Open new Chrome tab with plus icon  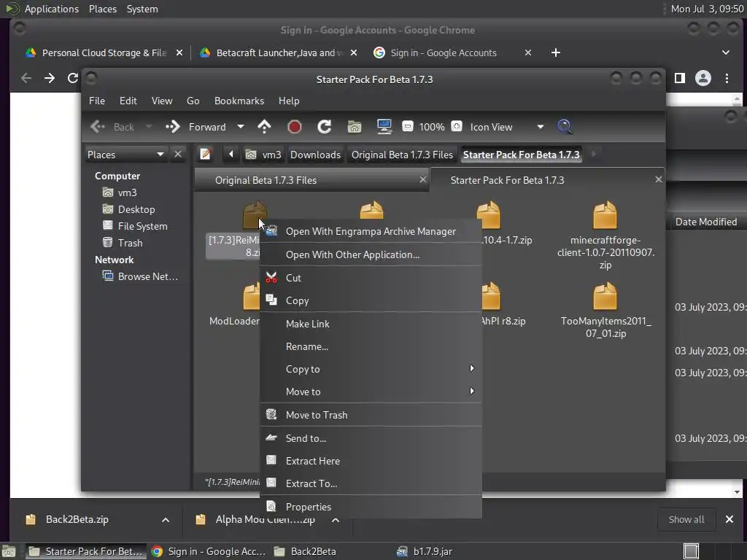pyautogui.click(x=555, y=52)
